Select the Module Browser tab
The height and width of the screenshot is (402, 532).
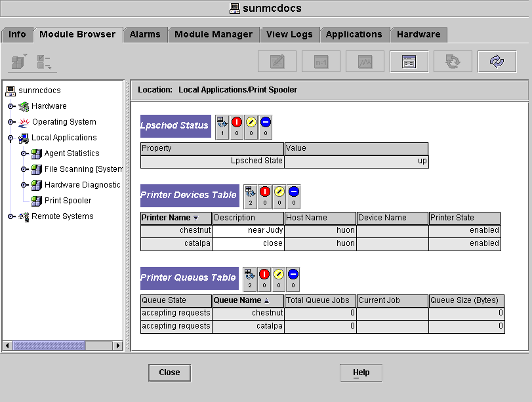[77, 34]
